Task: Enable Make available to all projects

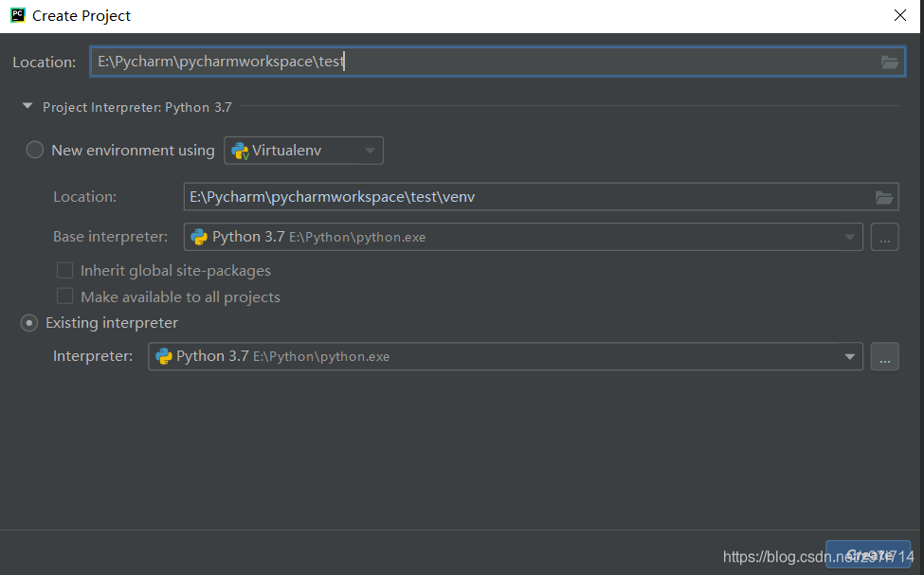Action: point(64,296)
